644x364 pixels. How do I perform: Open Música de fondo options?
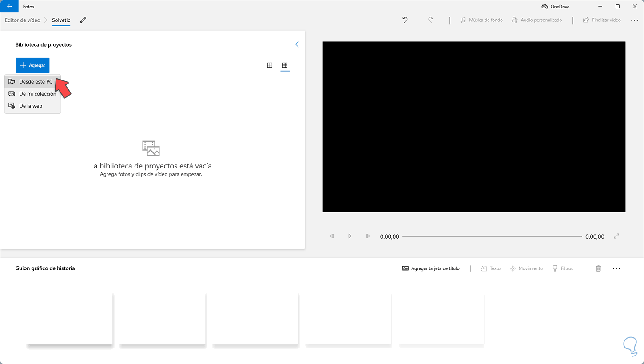[x=481, y=20]
